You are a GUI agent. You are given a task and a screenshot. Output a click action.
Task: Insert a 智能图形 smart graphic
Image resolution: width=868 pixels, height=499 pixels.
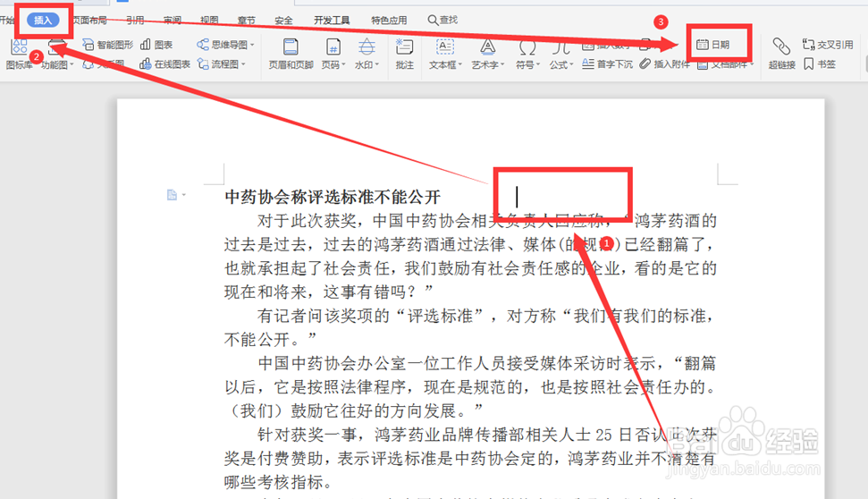click(108, 45)
